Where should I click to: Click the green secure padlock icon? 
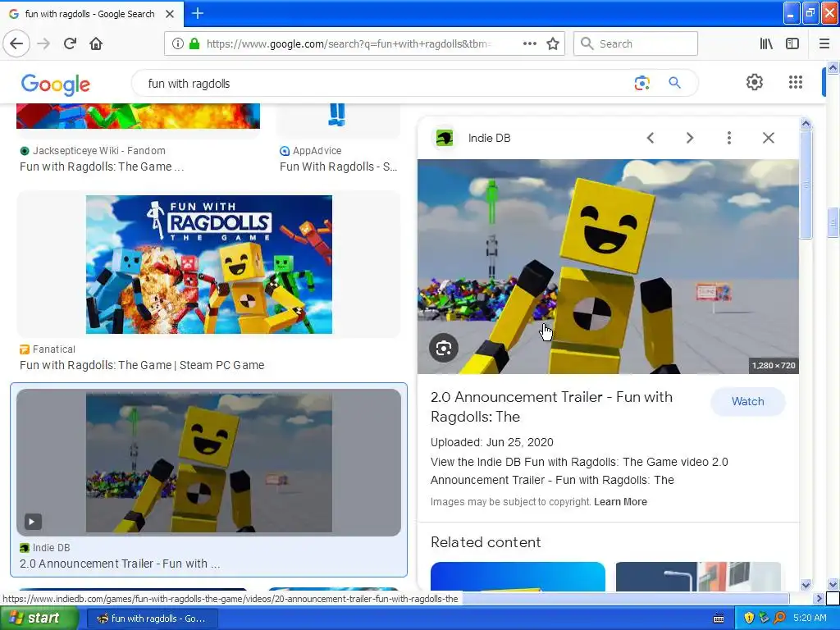[x=194, y=43]
